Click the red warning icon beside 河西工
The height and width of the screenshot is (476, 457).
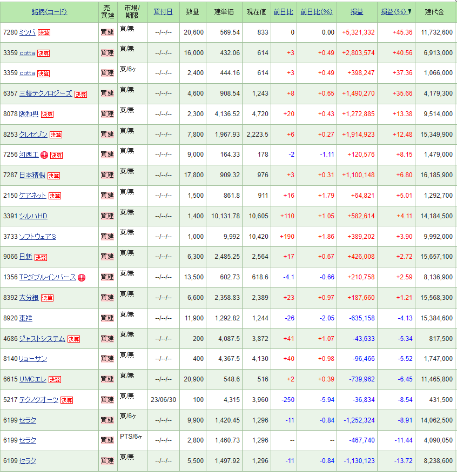pyautogui.click(x=44, y=155)
